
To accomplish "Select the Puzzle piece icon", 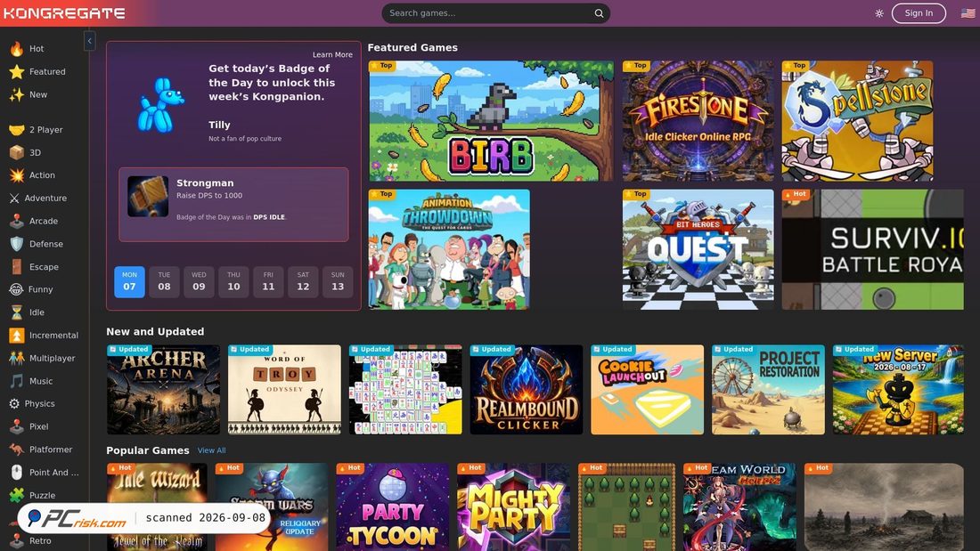I will 17,496.
